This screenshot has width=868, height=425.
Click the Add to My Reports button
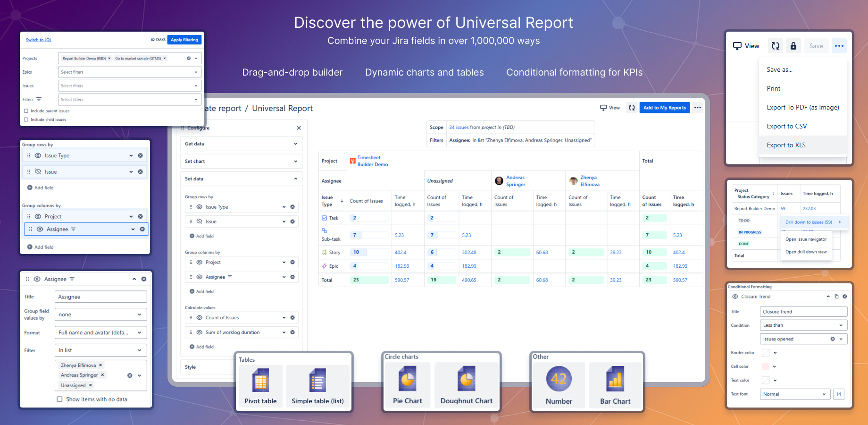[664, 108]
